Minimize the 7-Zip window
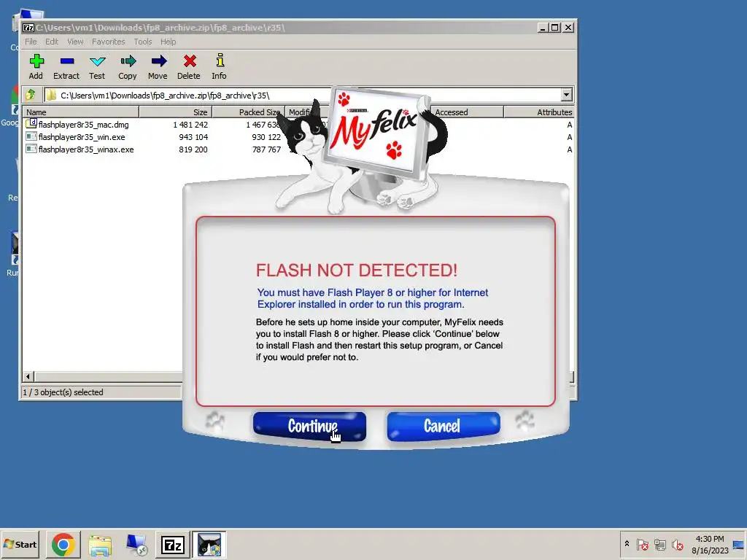Viewport: 747px width, 560px height. point(543,28)
